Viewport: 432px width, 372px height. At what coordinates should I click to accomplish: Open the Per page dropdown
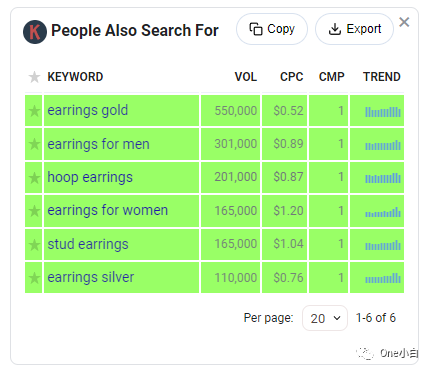(325, 318)
